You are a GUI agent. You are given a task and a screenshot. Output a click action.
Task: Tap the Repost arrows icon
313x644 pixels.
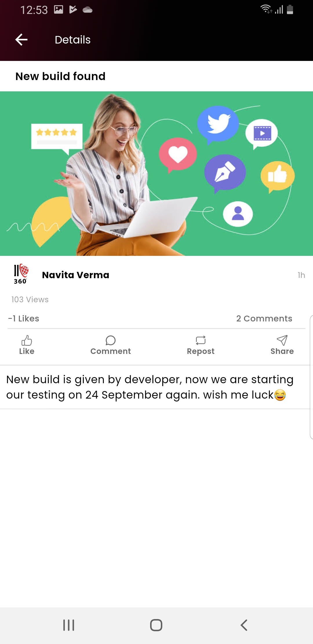point(201,340)
